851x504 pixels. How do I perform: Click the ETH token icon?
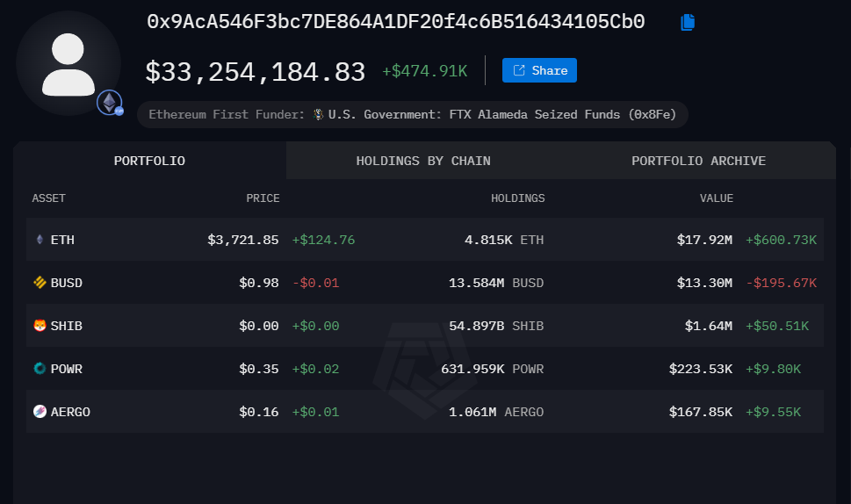tap(40, 239)
